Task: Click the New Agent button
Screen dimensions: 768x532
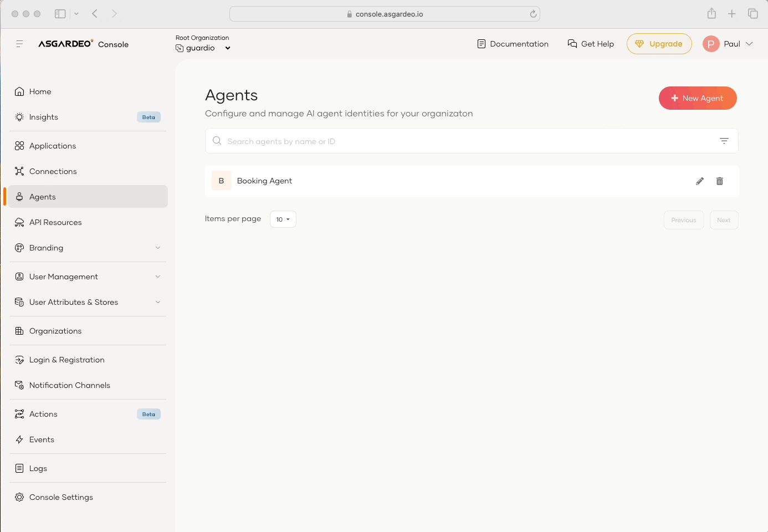Action: [x=698, y=98]
